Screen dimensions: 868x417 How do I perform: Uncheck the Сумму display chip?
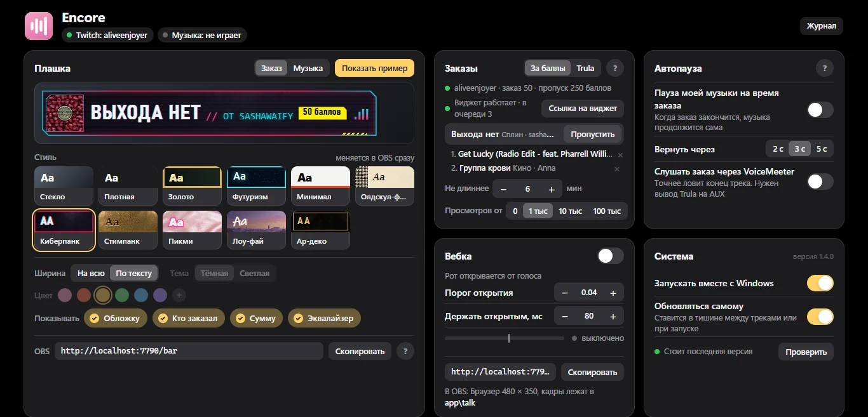(256, 318)
